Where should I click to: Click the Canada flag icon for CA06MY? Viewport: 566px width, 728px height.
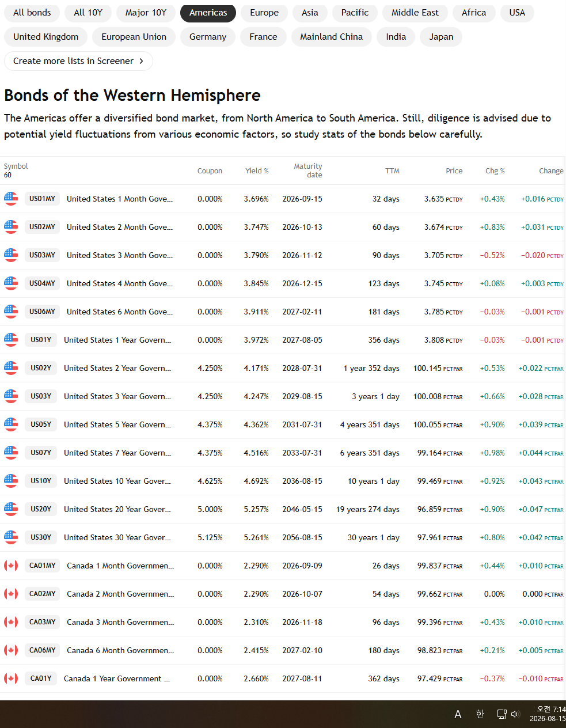pyautogui.click(x=11, y=650)
